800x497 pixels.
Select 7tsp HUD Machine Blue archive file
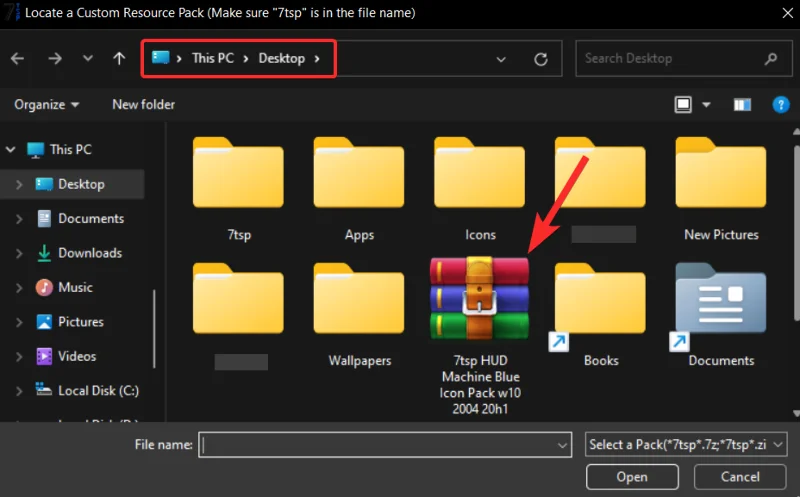point(480,337)
